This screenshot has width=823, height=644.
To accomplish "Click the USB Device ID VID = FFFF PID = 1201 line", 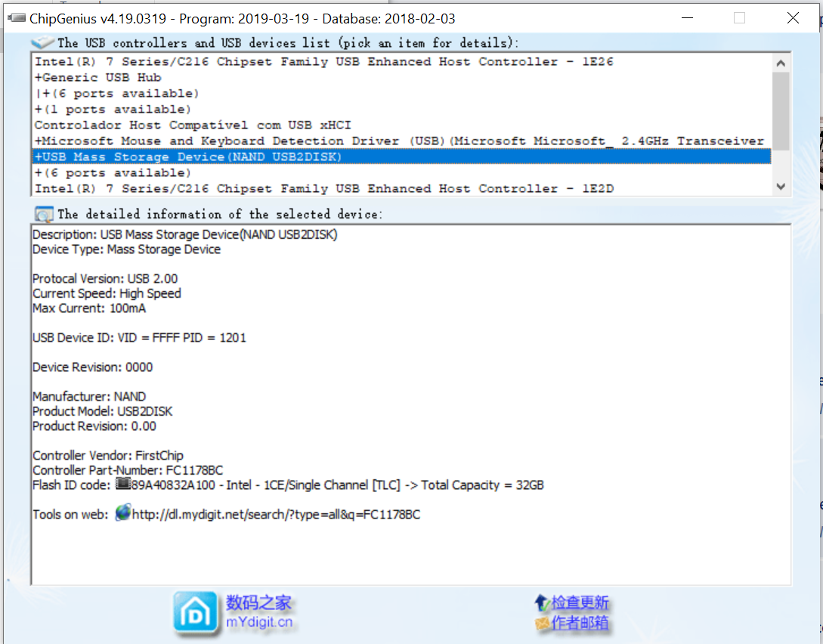I will coord(139,337).
